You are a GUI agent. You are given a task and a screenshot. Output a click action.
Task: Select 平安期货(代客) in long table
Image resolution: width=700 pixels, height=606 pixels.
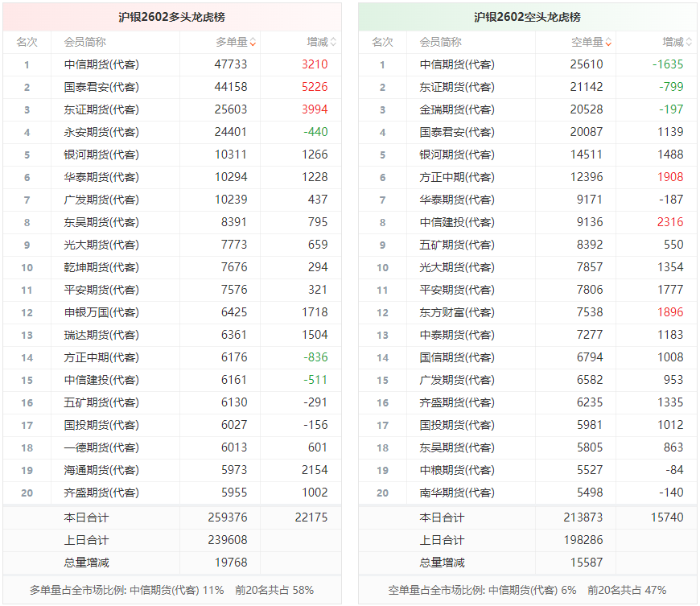coord(101,290)
